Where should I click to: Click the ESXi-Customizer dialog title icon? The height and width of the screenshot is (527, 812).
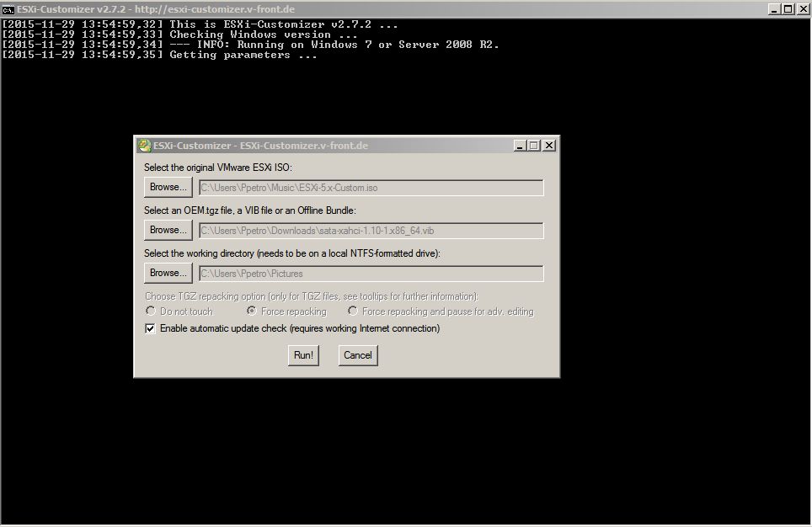pyautogui.click(x=144, y=146)
